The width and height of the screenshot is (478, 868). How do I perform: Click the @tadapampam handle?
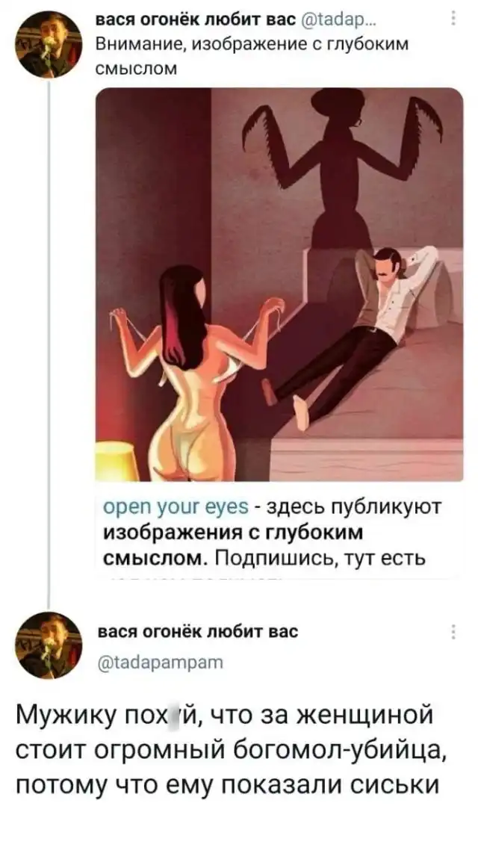tap(160, 660)
